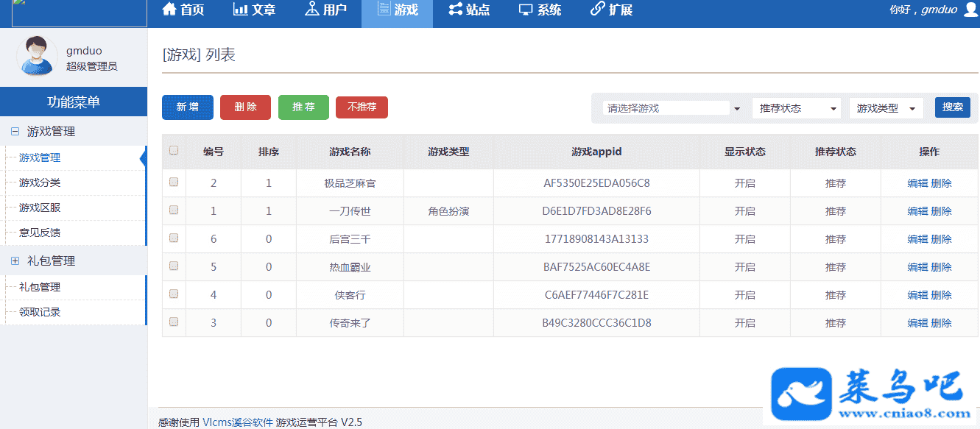This screenshot has width=980, height=429.
Task: Tick the select-all checkbox in table header
Action: [x=174, y=151]
